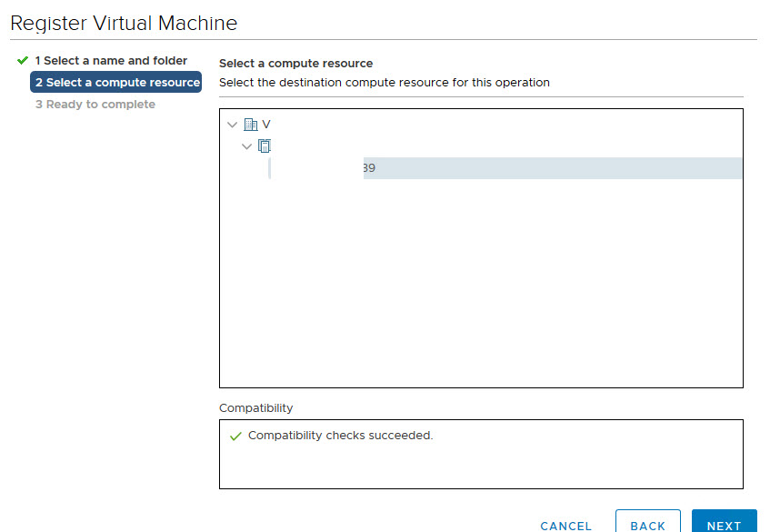Open step 2 Select a compute resource
Viewport: 770px width, 532px height.
click(116, 83)
